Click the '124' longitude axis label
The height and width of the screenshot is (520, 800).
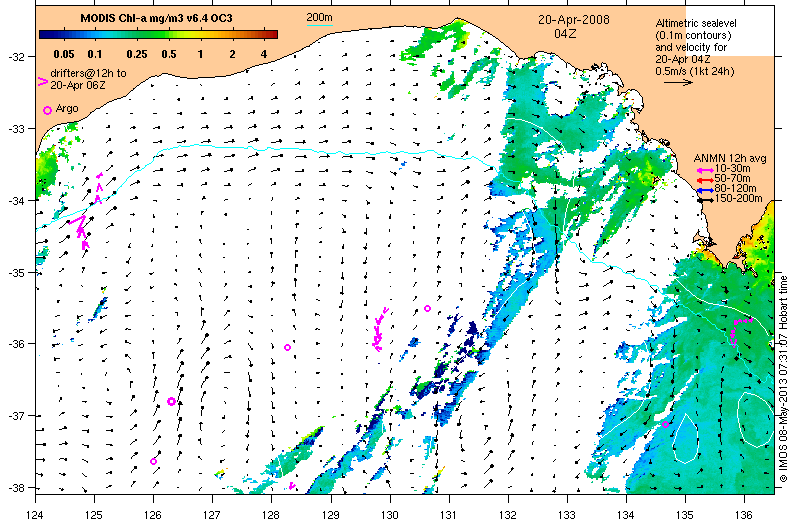[x=35, y=514]
